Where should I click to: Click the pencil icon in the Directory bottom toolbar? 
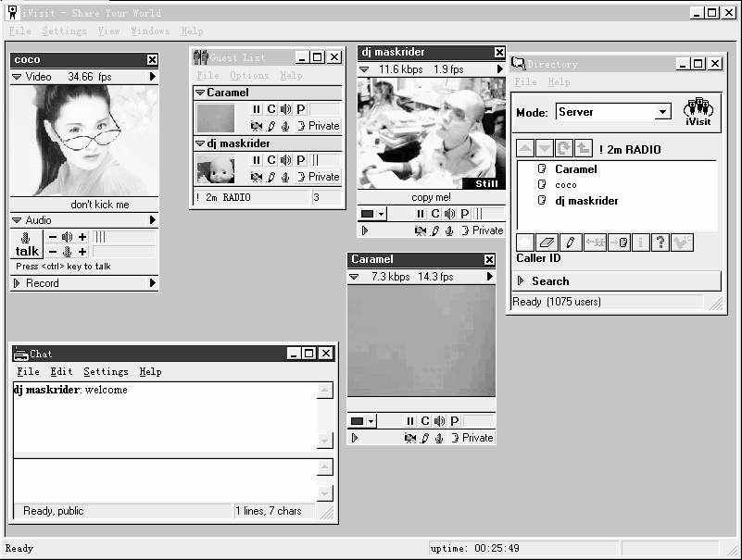571,243
